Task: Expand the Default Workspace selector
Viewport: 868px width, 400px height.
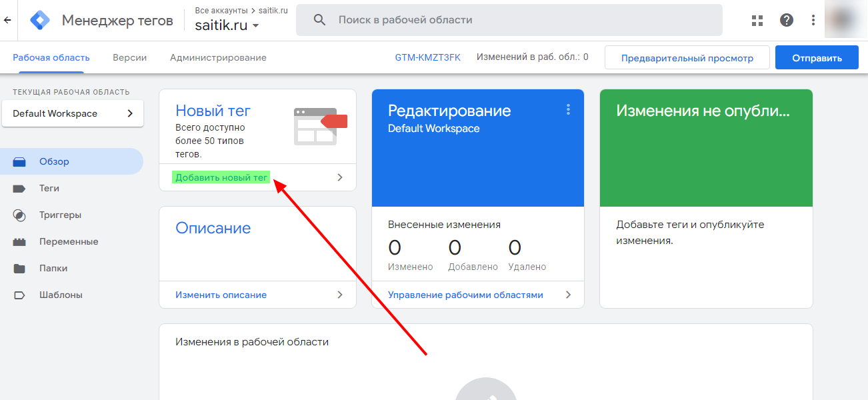Action: tap(73, 113)
